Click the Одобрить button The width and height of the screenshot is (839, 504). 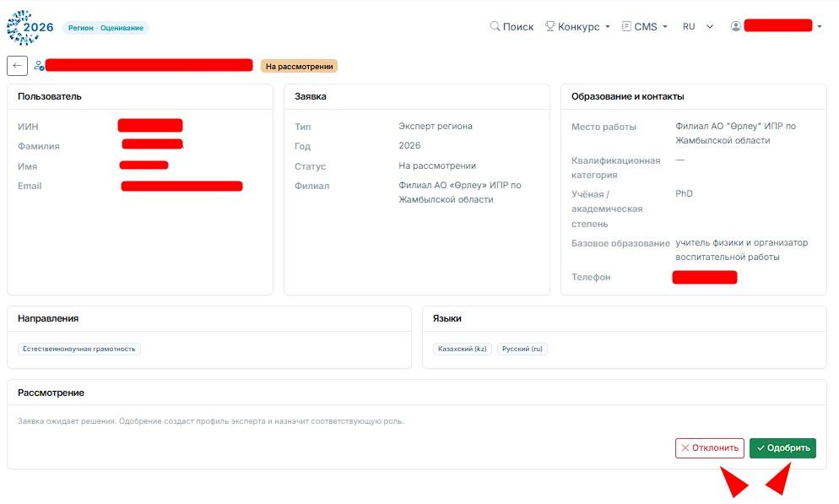(782, 447)
